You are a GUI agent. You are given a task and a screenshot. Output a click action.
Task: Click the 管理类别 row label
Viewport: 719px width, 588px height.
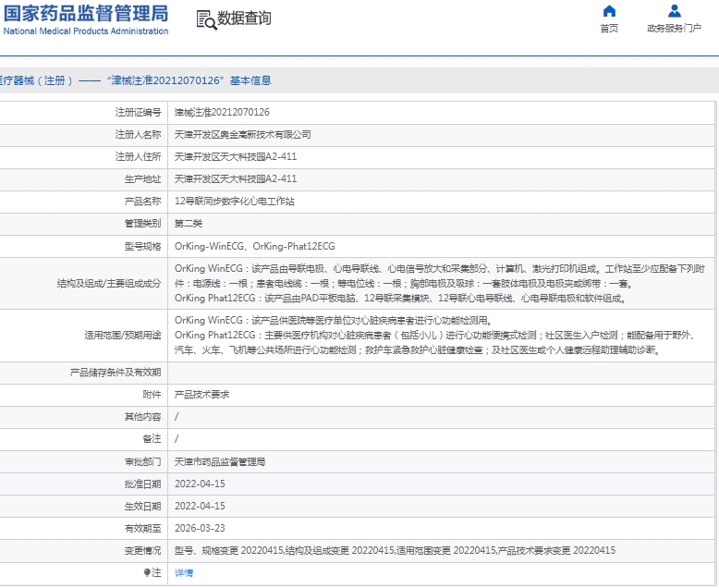coord(142,224)
